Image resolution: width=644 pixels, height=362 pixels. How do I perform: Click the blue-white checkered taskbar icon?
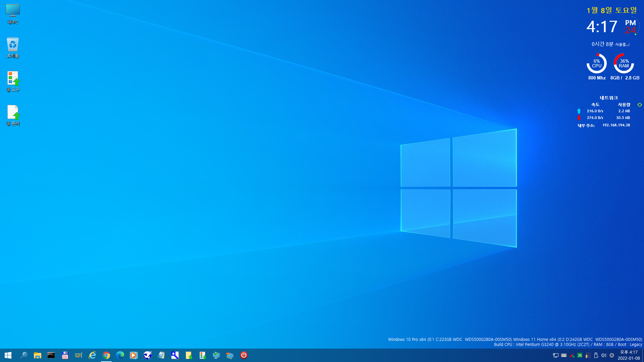tap(175, 355)
